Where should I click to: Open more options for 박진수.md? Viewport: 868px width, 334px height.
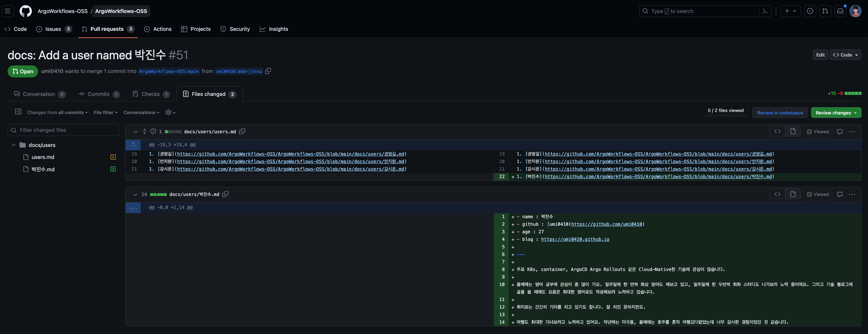click(852, 194)
